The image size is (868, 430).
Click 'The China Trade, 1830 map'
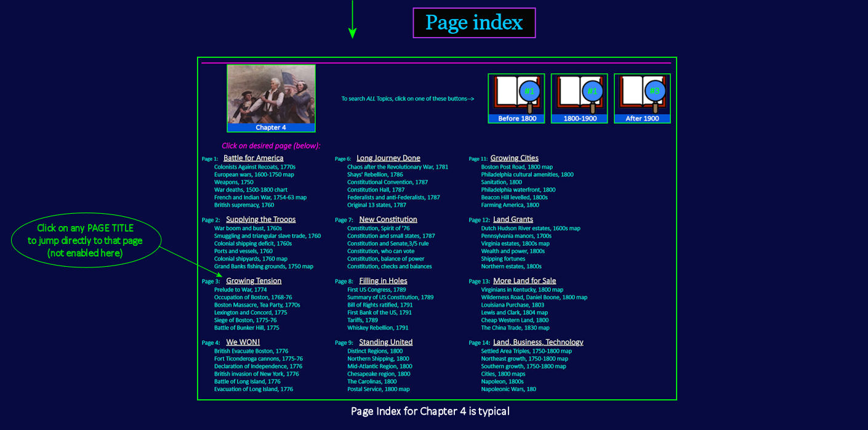[516, 328]
